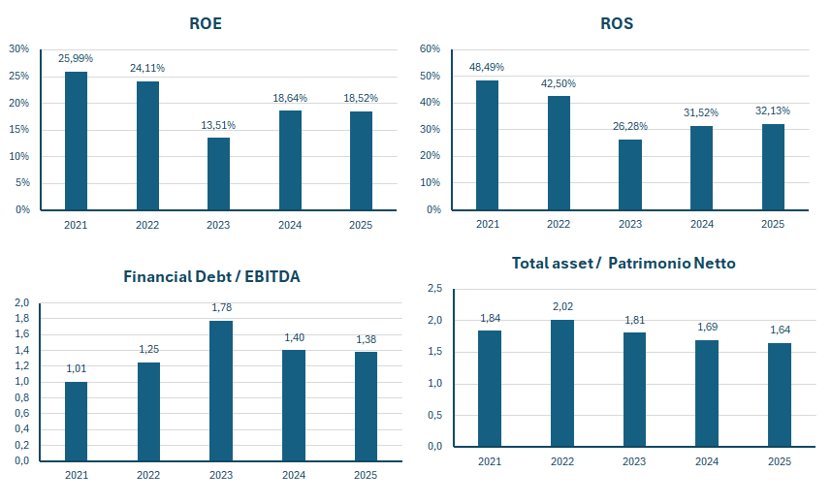Viewport: 831px width, 504px height.
Task: Click the 1,01 data label
Action: (x=76, y=369)
